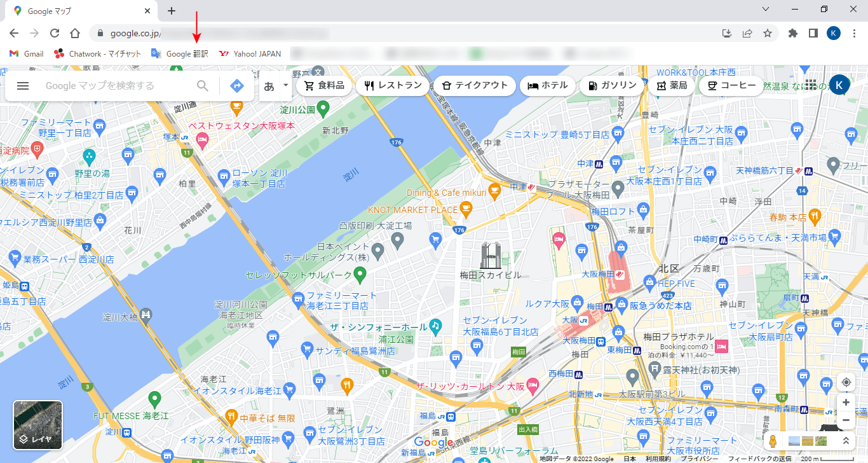This screenshot has height=463, width=868.
Task: Open the Google Maps hamburger menu
Action: 23,86
